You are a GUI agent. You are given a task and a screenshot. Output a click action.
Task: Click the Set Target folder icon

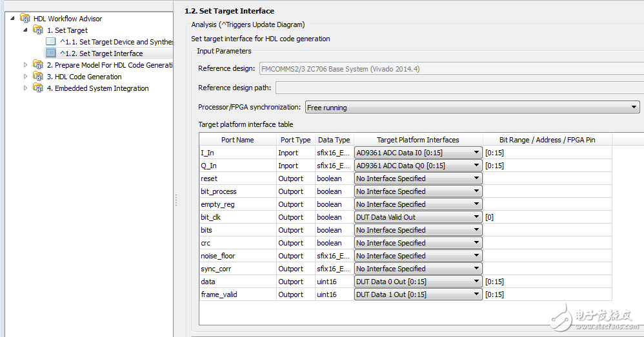point(38,30)
